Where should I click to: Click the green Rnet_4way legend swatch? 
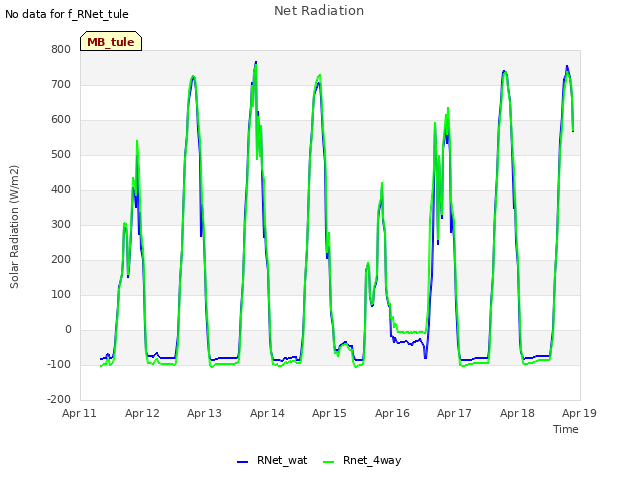pyautogui.click(x=329, y=462)
